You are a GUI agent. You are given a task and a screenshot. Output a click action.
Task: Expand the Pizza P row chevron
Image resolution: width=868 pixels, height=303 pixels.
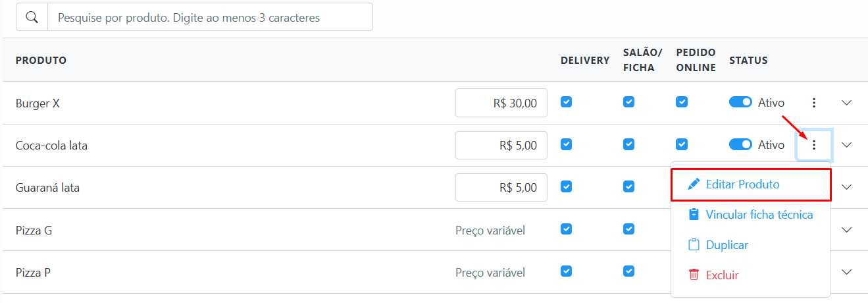point(847,272)
